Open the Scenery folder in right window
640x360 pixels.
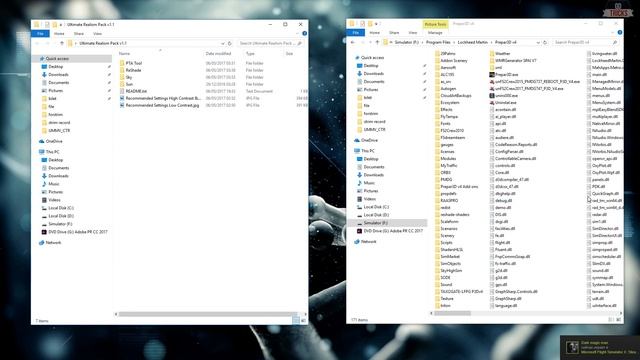(x=447, y=236)
